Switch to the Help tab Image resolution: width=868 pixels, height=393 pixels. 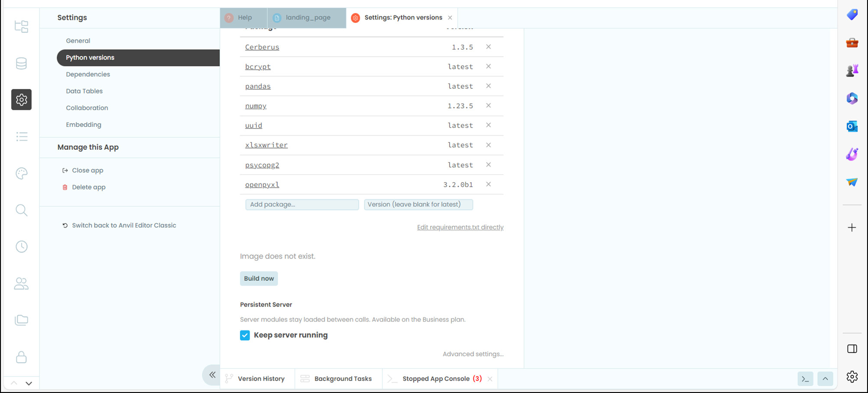pos(243,18)
